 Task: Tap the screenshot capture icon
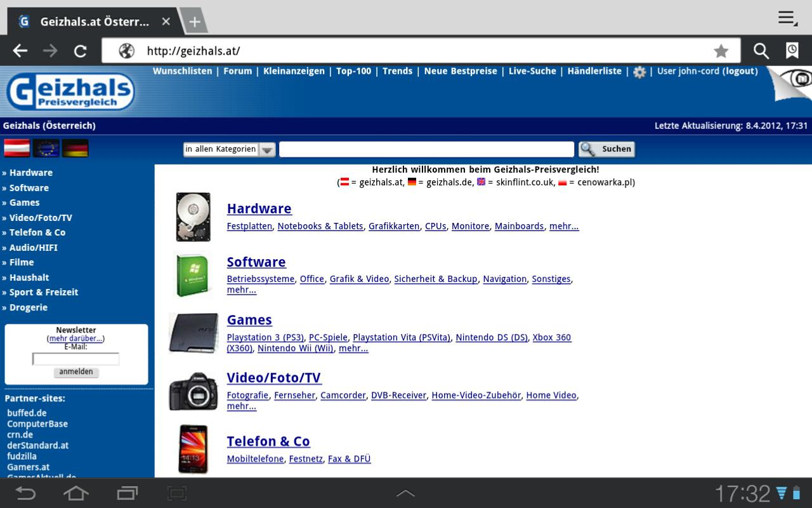pyautogui.click(x=177, y=493)
